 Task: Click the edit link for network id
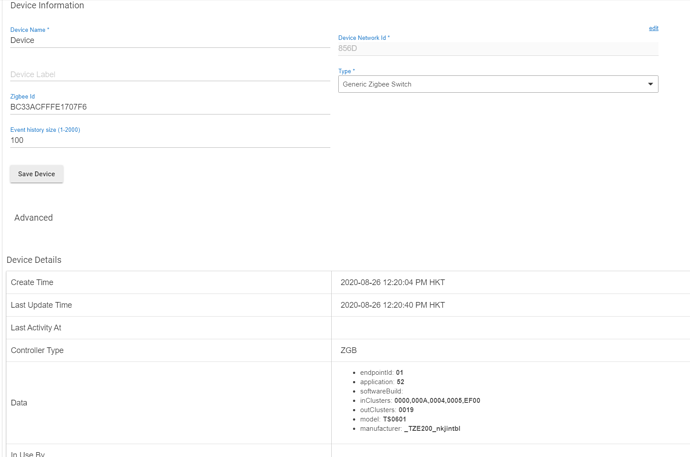[653, 28]
